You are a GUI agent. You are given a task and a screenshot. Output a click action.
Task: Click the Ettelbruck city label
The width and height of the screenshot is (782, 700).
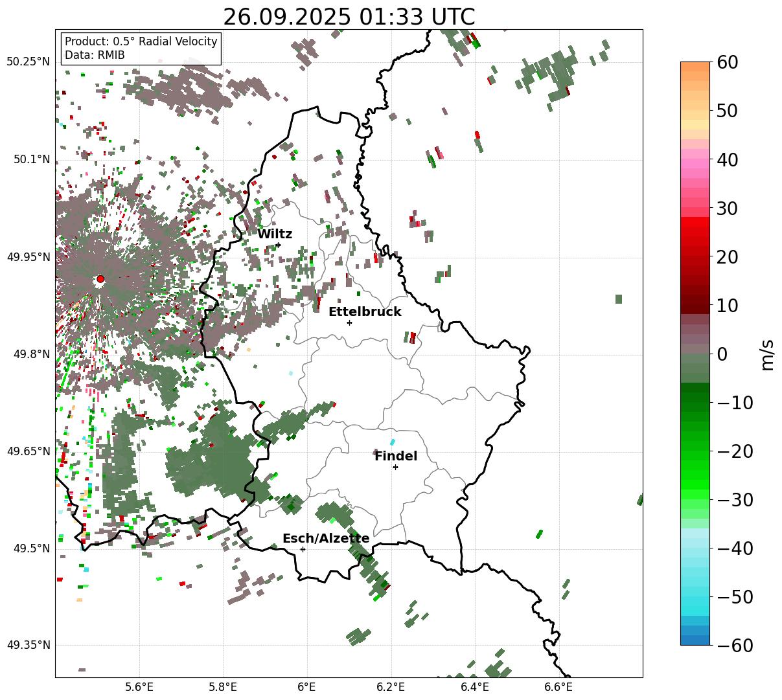[x=365, y=312]
